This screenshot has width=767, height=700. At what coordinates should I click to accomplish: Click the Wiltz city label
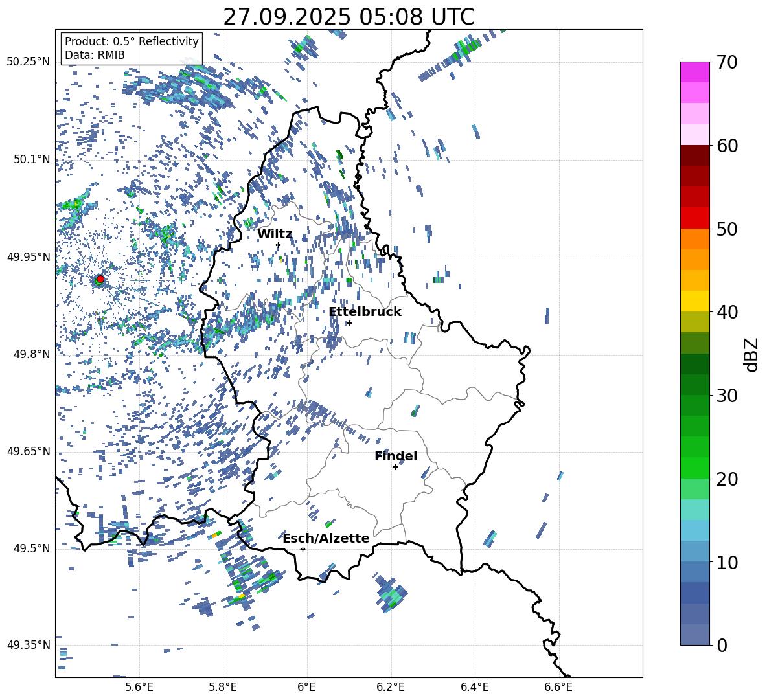[275, 234]
